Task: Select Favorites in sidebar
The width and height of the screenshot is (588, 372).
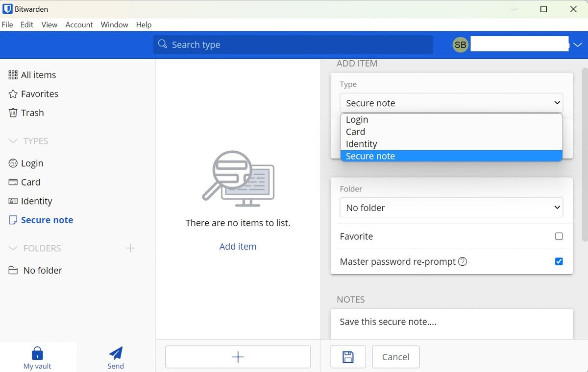Action: pos(40,94)
